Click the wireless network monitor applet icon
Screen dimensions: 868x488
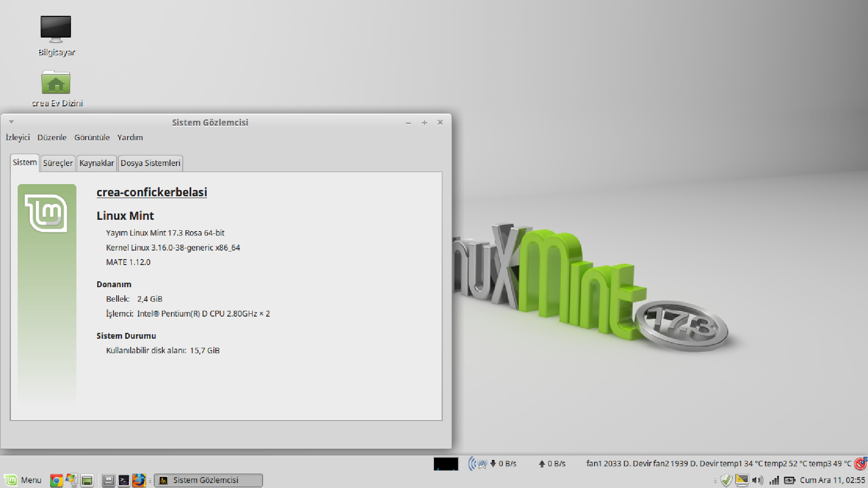click(478, 464)
